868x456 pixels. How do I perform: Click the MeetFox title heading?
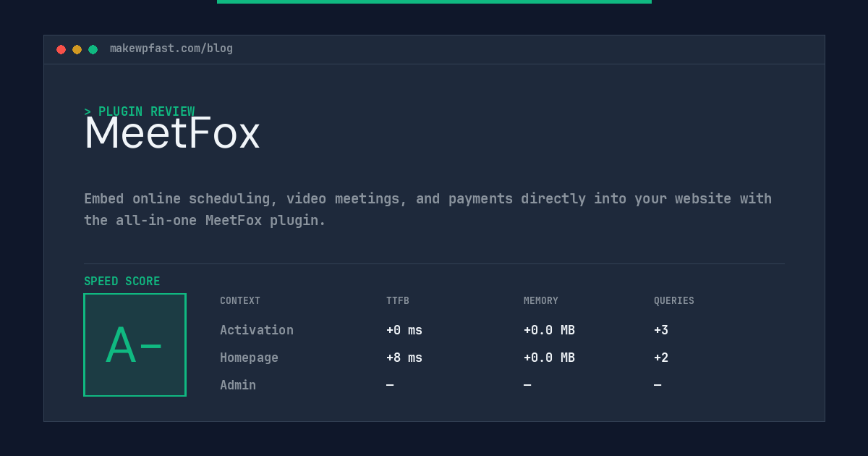click(172, 133)
